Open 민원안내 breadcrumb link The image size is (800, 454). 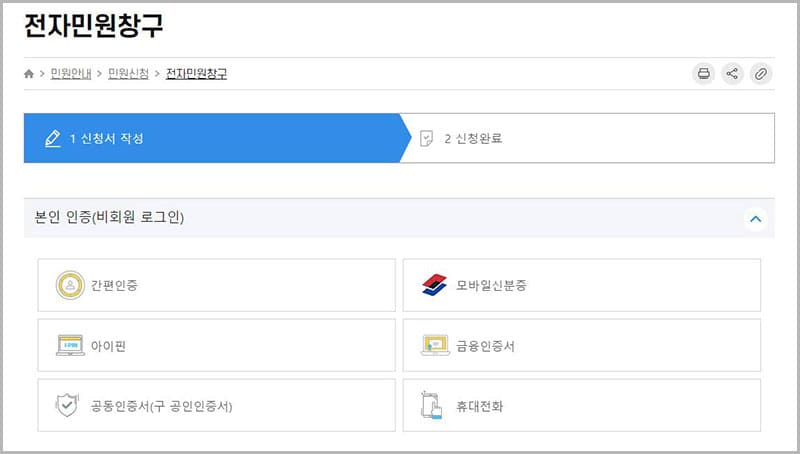tap(70, 74)
